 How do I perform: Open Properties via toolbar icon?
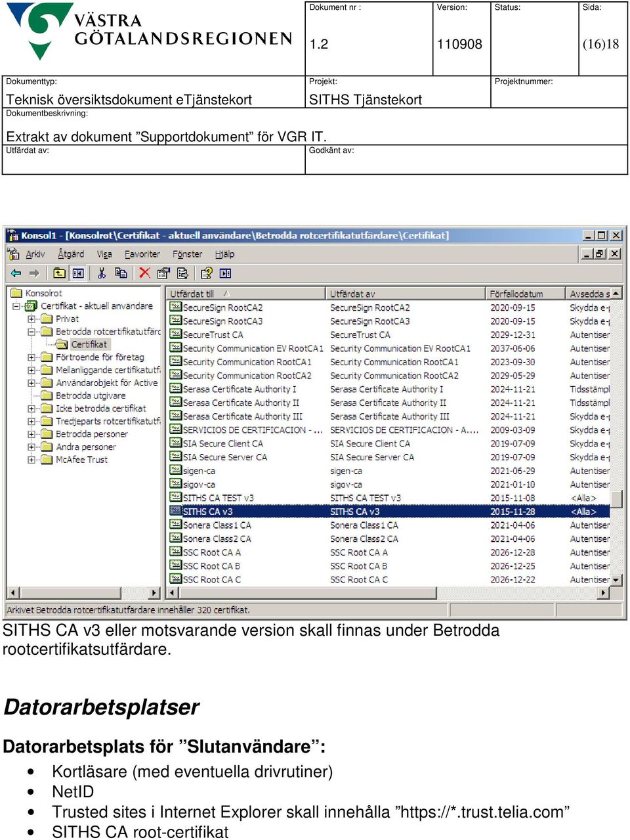pos(163,273)
